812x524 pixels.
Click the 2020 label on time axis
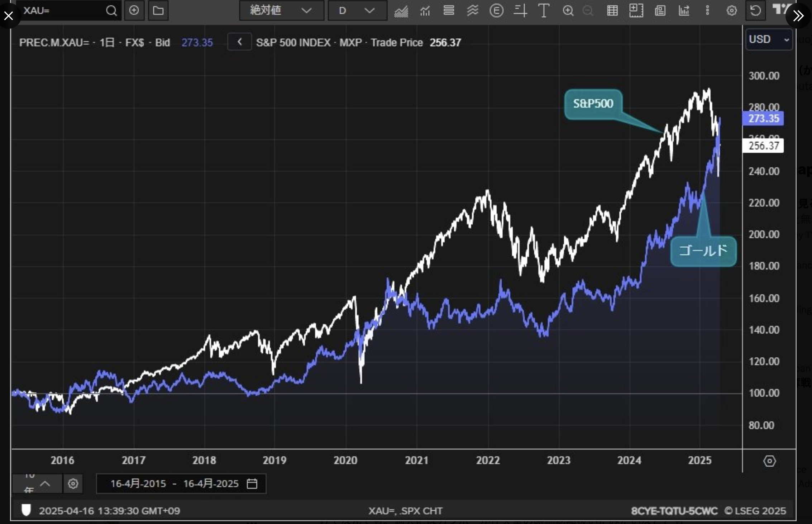(x=345, y=461)
